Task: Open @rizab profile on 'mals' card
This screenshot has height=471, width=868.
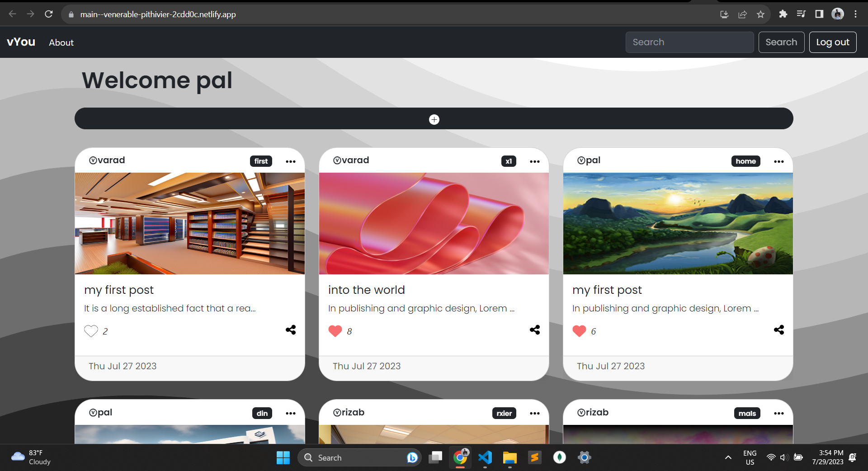Action: (x=593, y=412)
